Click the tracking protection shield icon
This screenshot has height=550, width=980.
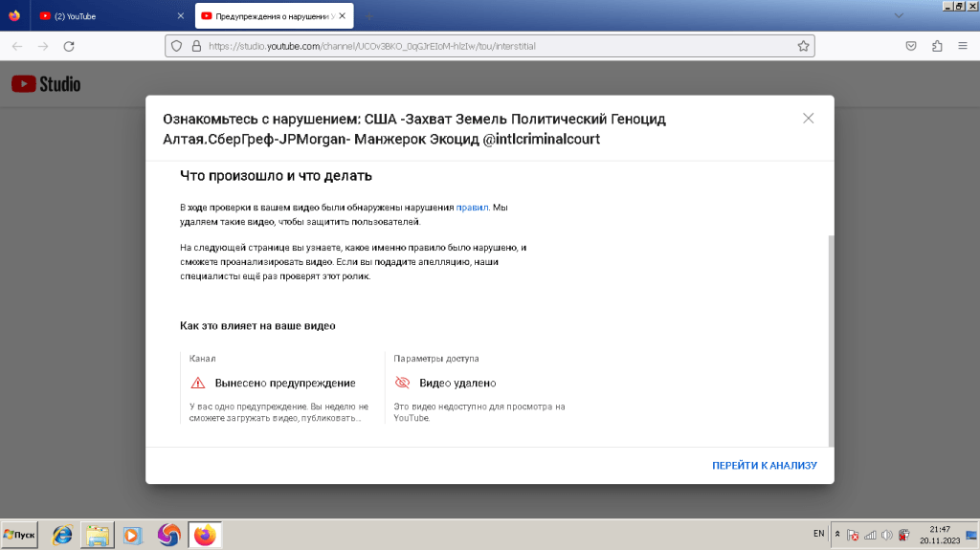[x=175, y=46]
